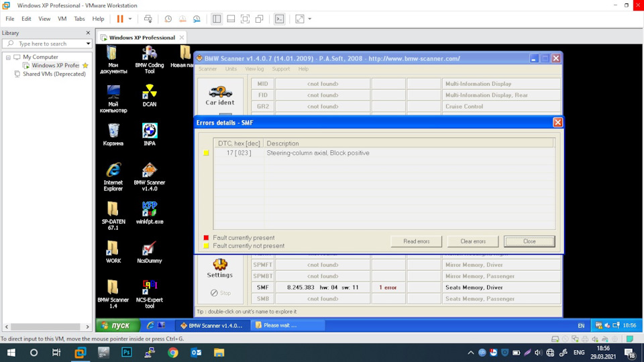Open the NcsDummy desktop icon
The image size is (644, 362).
pos(150,252)
